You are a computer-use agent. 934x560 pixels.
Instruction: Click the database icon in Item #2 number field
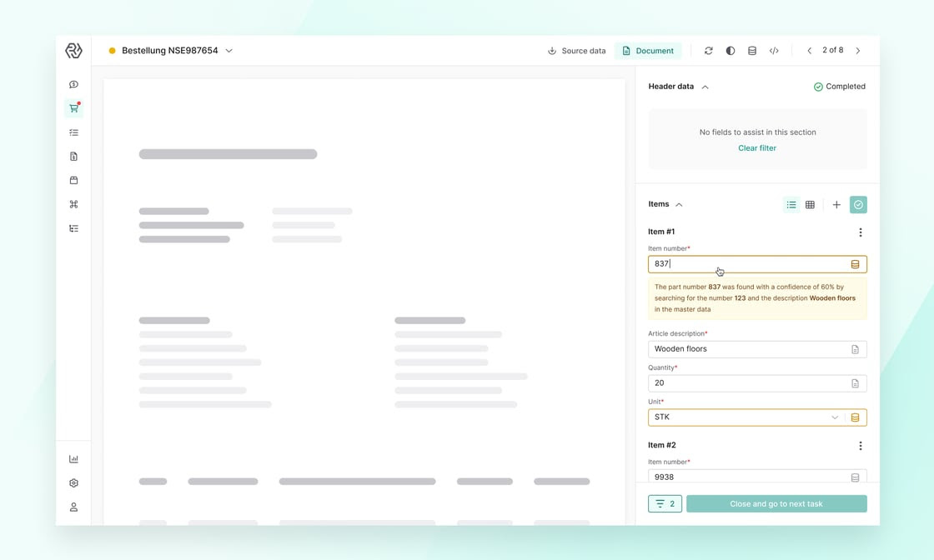tap(855, 477)
